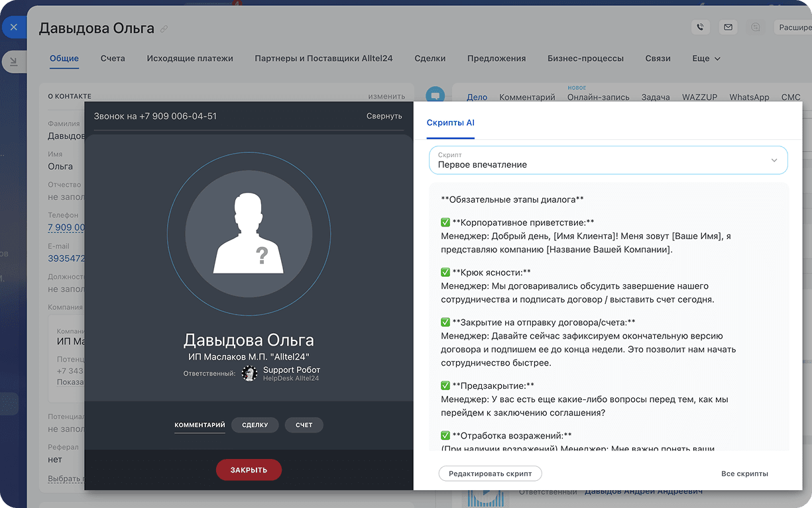Select the СЧЕТ pill button
Screen dimensions: 812x508
[x=304, y=425]
